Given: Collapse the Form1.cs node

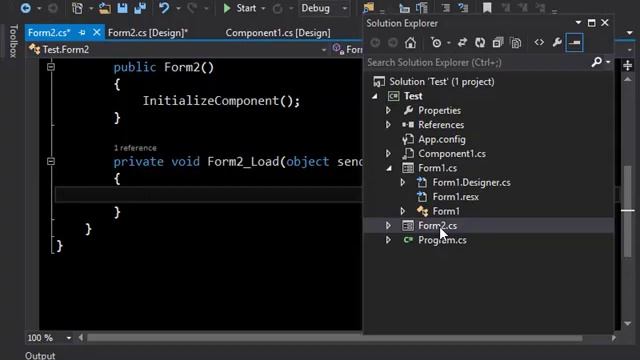Looking at the screenshot, I should (x=389, y=168).
